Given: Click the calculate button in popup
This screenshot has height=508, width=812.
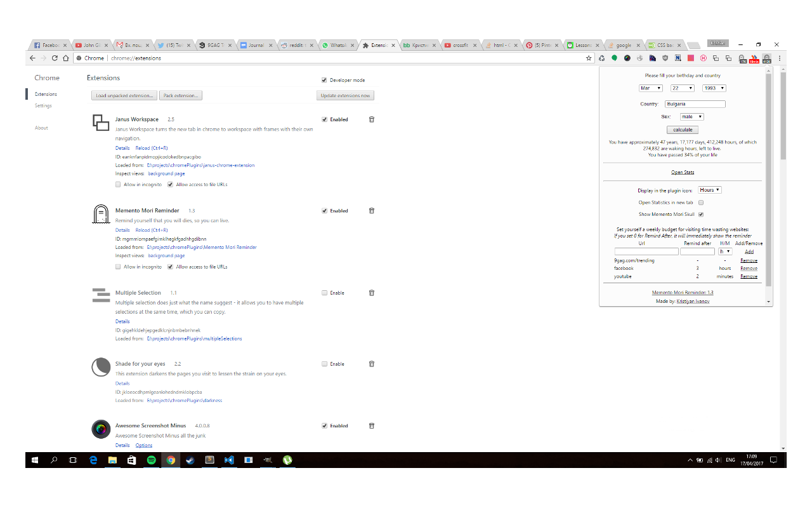Looking at the screenshot, I should (683, 130).
